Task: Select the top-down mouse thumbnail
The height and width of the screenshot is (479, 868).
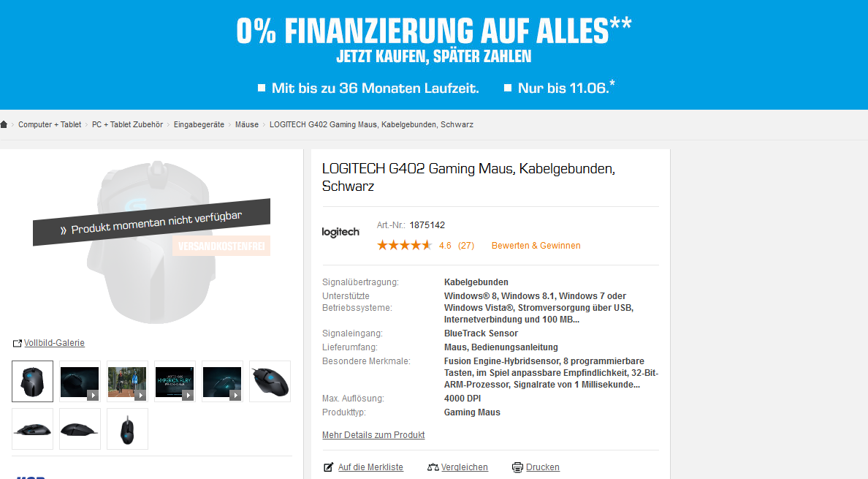Action: point(127,429)
